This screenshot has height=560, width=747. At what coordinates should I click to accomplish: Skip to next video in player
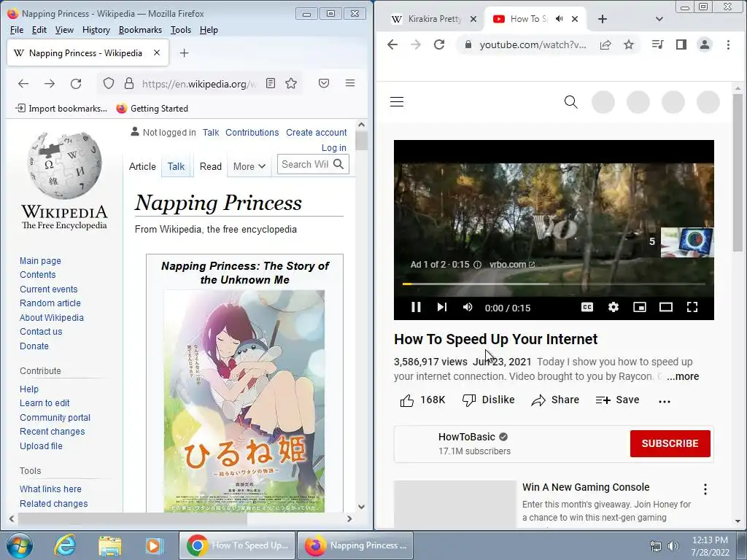tap(441, 308)
